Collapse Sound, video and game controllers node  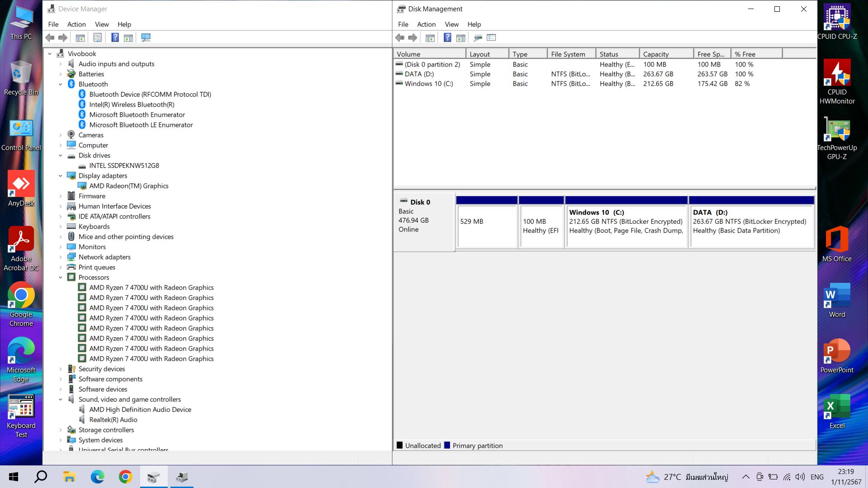61,399
